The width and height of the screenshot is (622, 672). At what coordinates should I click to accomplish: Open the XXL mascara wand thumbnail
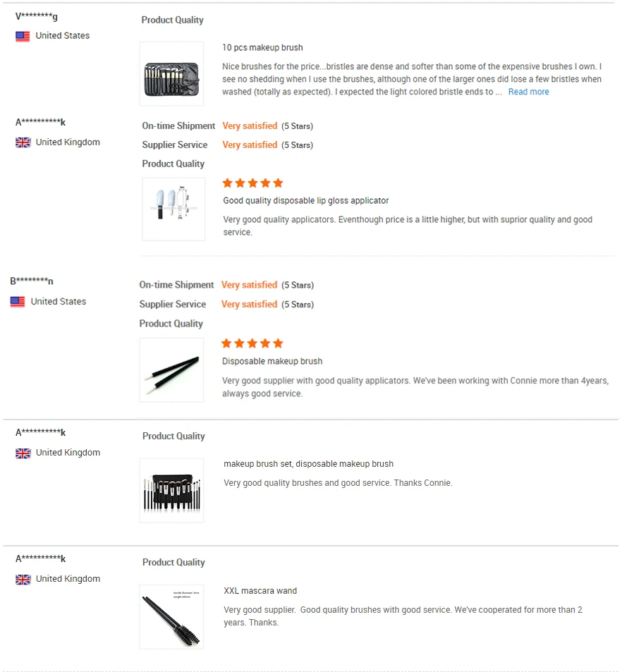tap(171, 616)
